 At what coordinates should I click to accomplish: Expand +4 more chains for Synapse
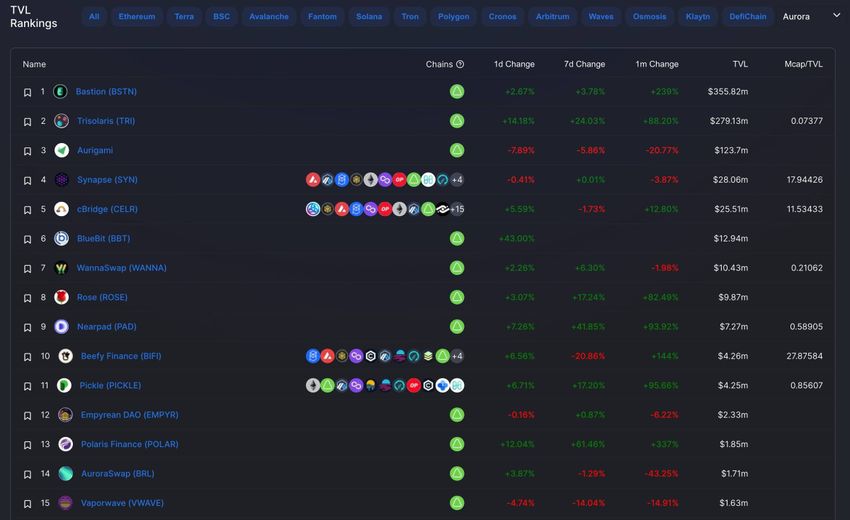[x=457, y=179]
